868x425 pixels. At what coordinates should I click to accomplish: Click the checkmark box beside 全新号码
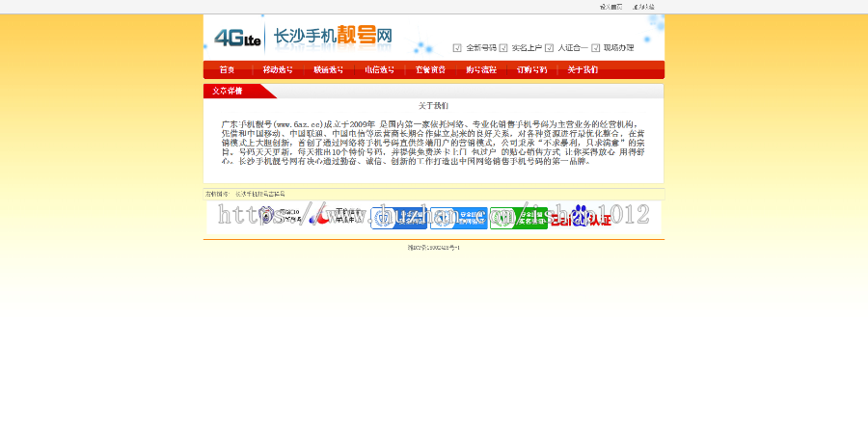(457, 48)
